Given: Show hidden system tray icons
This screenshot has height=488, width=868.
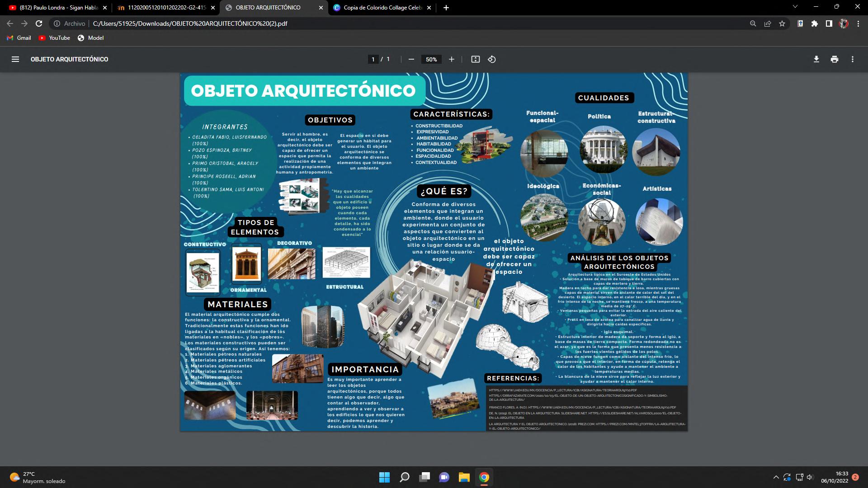Looking at the screenshot, I should point(776,477).
